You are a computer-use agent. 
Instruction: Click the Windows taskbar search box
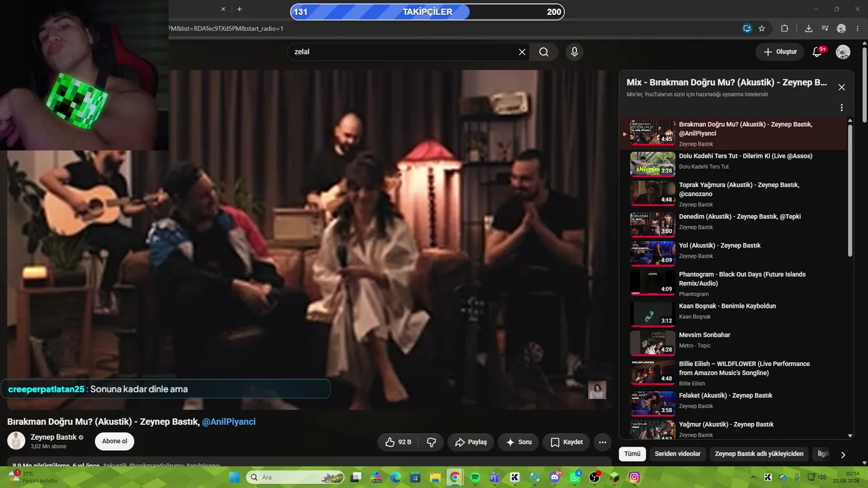[x=295, y=477]
